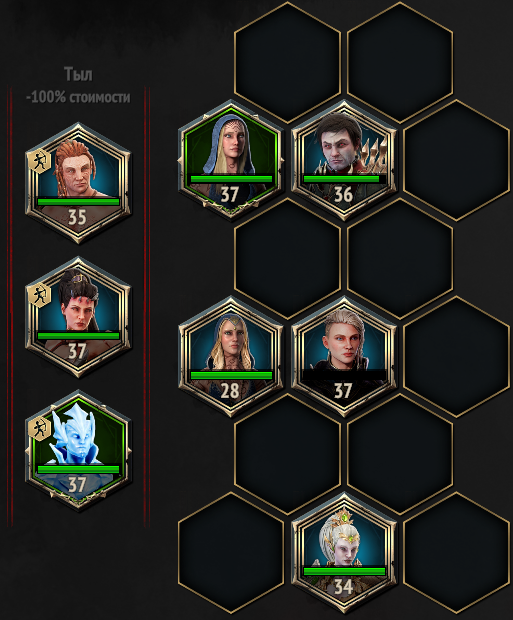Select the ice creature level 37 unit

coord(78,451)
